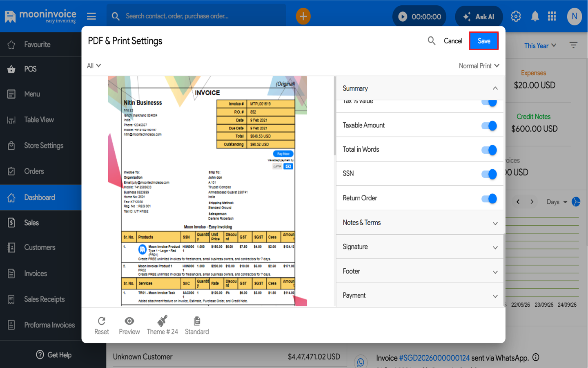Open the All filter dropdown

click(94, 66)
